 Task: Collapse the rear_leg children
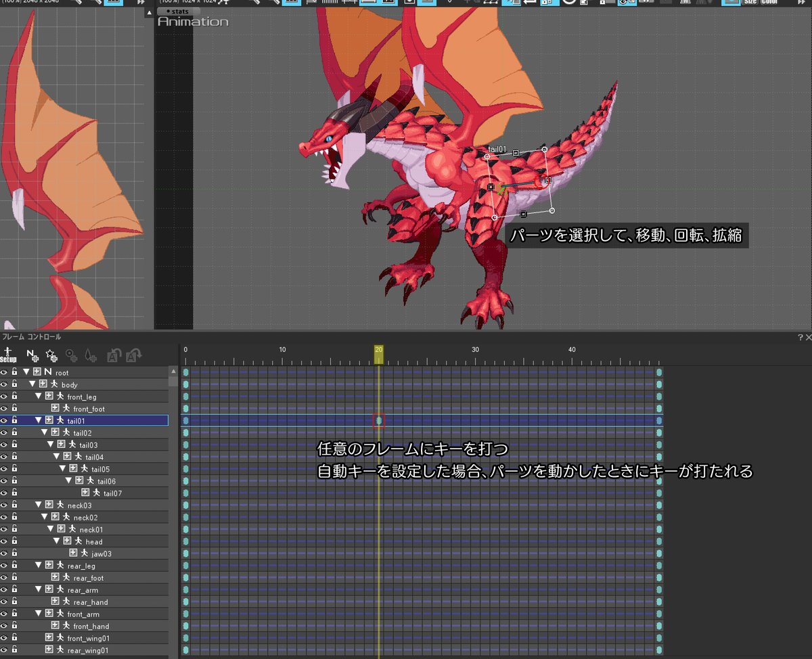point(39,566)
